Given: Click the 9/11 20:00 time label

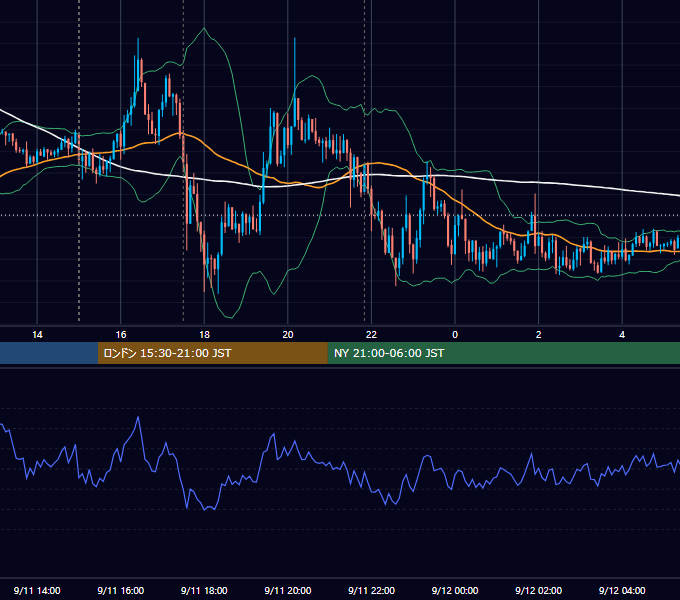Looking at the screenshot, I should 288,590.
